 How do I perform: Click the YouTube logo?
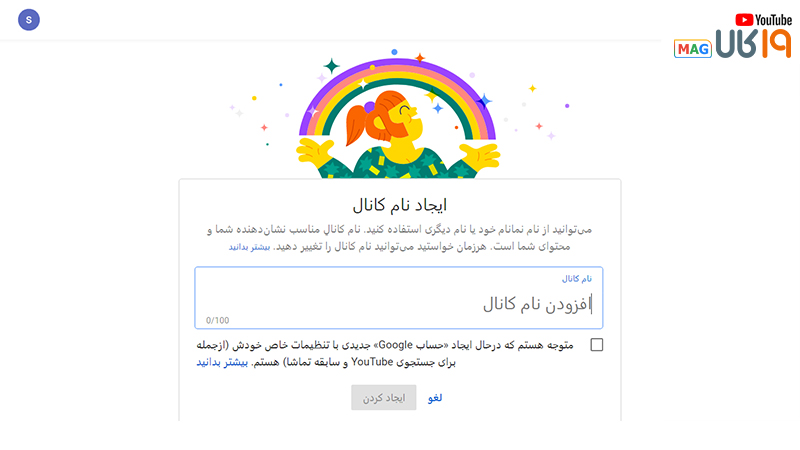pyautogui.click(x=763, y=19)
